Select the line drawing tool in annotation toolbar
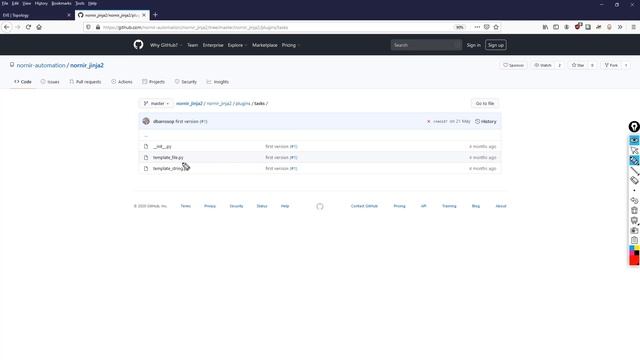640x360 pixels. point(634,171)
